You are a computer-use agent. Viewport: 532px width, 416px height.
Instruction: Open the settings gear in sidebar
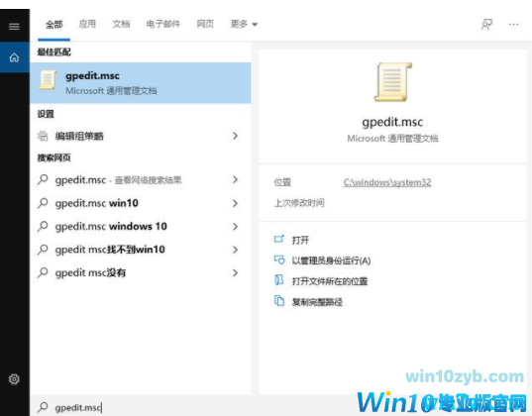[x=14, y=378]
